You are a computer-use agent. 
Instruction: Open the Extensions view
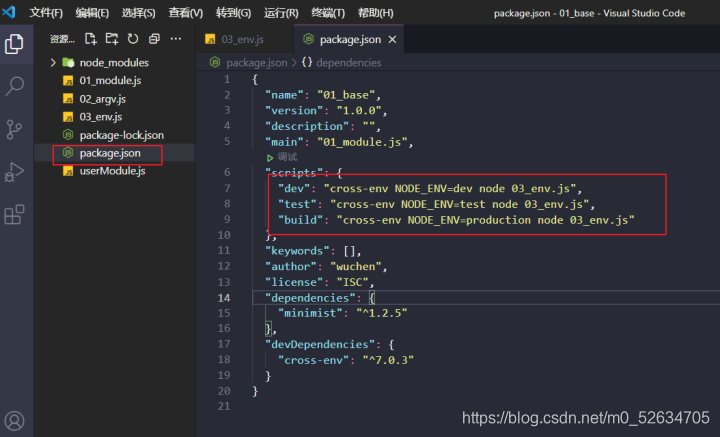pos(14,214)
